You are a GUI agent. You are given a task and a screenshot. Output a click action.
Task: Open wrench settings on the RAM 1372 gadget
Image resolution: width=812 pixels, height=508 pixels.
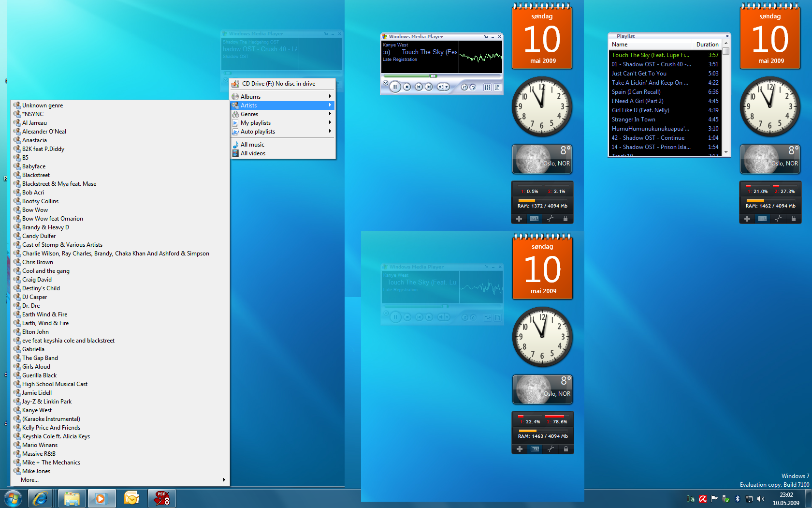[x=550, y=219]
